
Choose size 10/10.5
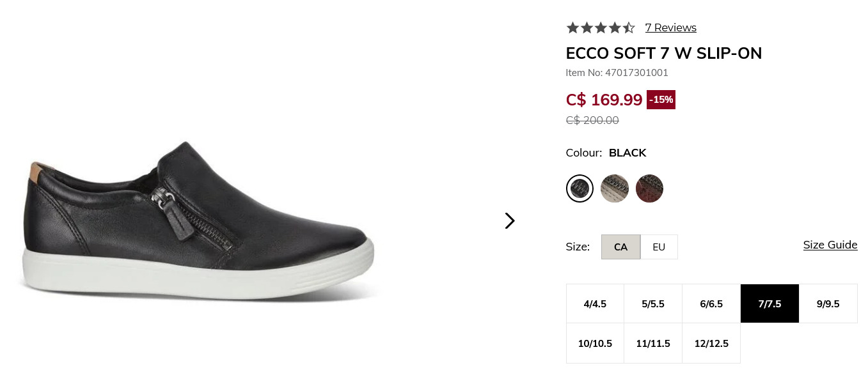coord(595,343)
